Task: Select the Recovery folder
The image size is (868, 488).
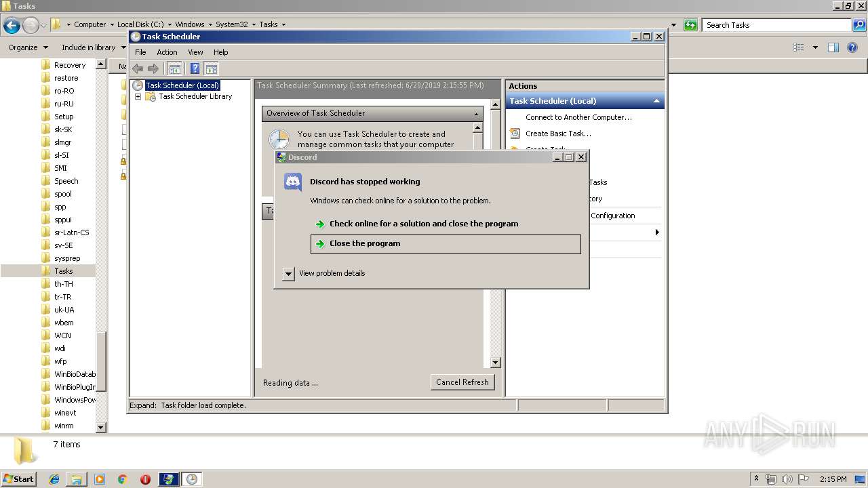Action: (x=70, y=65)
